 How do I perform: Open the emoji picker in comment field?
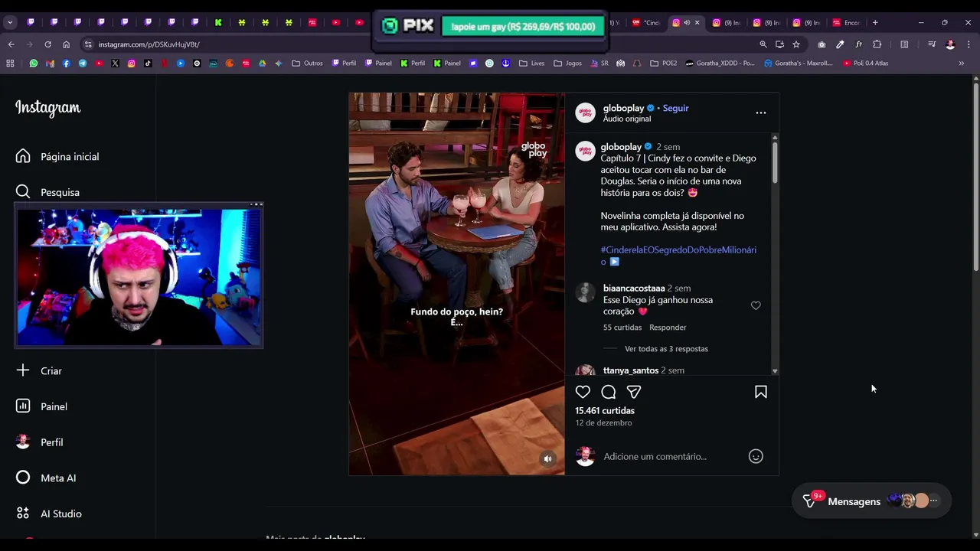click(x=756, y=456)
